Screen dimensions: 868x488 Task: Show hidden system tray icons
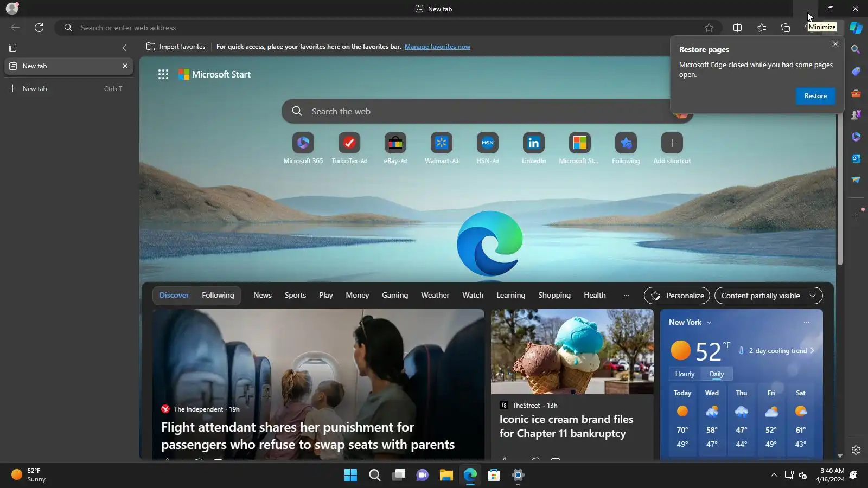pos(774,476)
